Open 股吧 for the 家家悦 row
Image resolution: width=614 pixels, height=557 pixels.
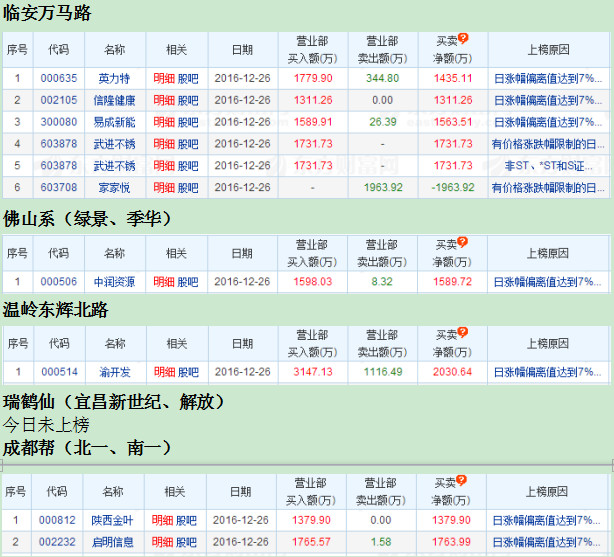pyautogui.click(x=188, y=188)
